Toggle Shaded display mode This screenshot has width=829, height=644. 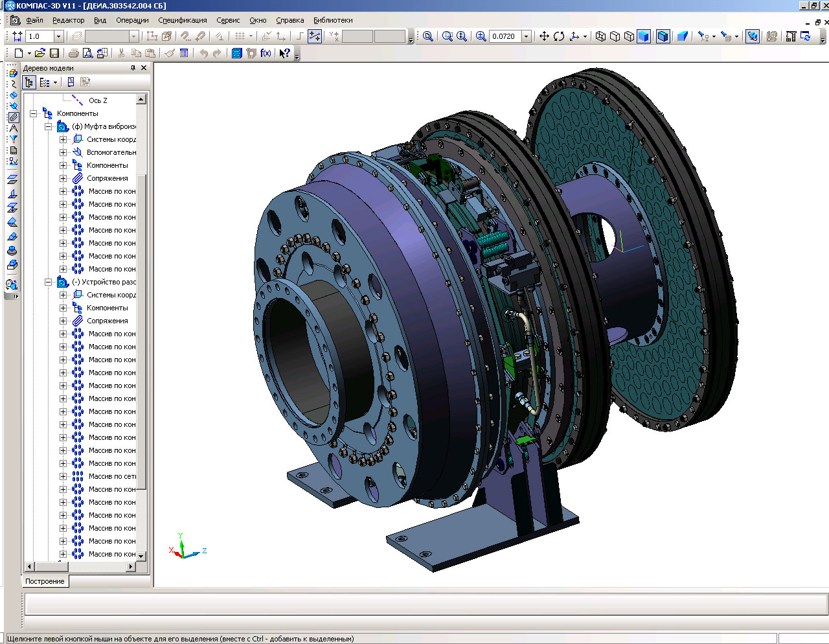643,36
